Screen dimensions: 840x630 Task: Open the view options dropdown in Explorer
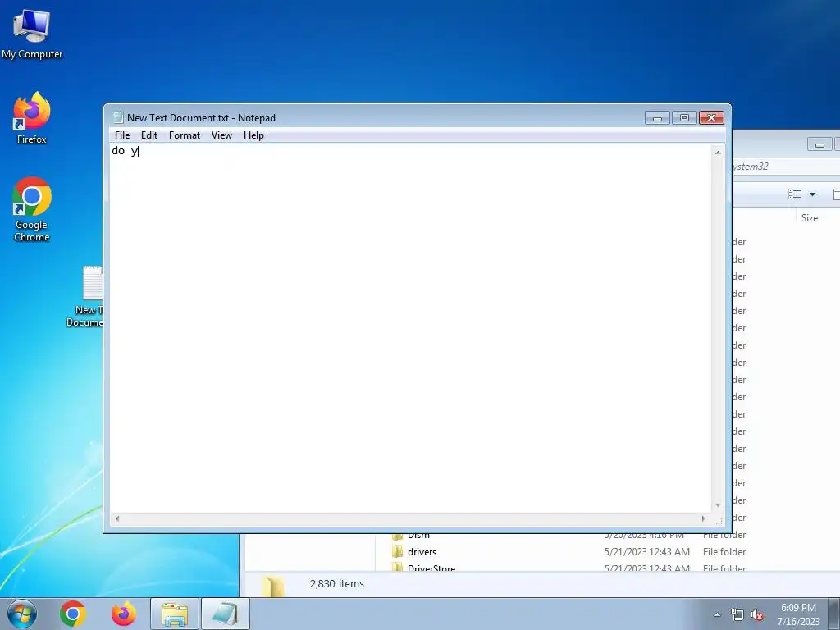(x=813, y=194)
